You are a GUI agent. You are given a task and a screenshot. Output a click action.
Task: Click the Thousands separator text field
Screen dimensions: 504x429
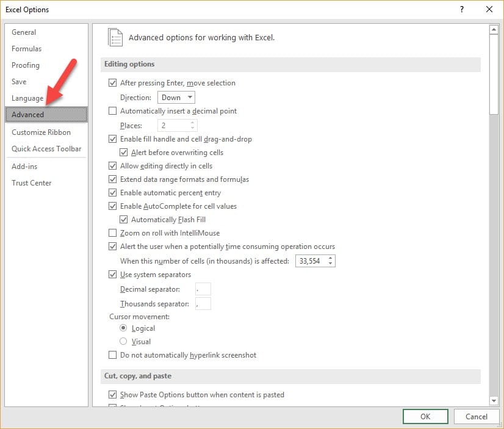(x=203, y=303)
